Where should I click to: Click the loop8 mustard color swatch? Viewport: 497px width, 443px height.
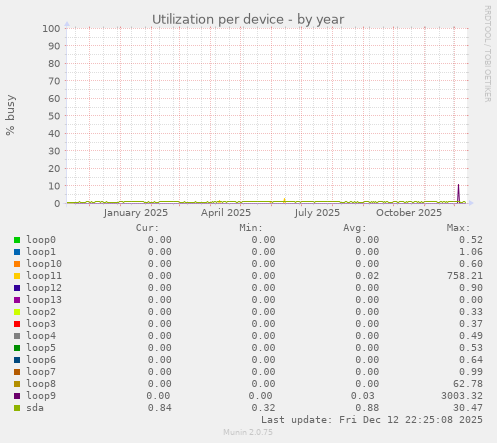point(17,384)
